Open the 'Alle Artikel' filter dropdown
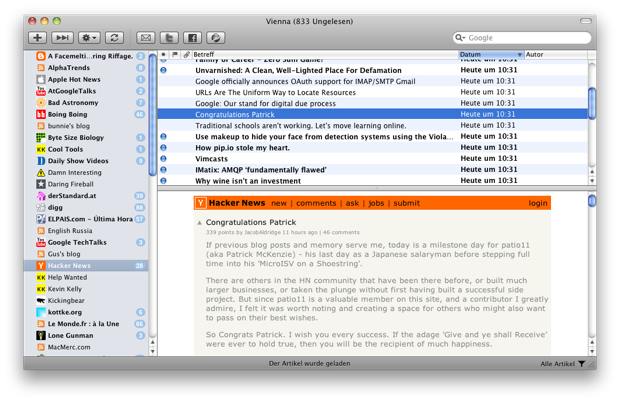 (x=562, y=364)
